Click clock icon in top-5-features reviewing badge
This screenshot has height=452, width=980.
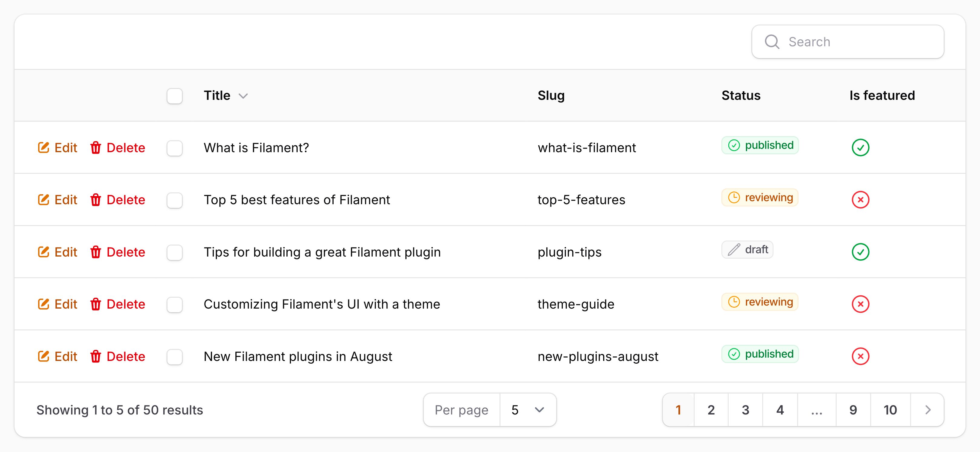coord(734,198)
